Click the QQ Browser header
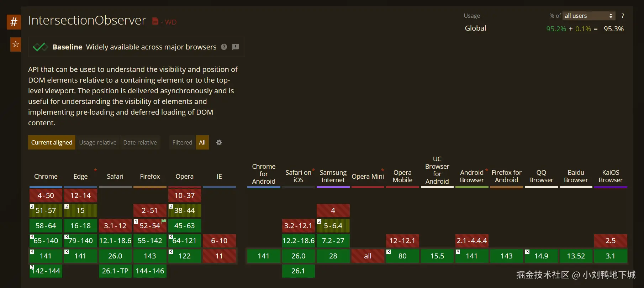The height and width of the screenshot is (288, 644). point(541,176)
